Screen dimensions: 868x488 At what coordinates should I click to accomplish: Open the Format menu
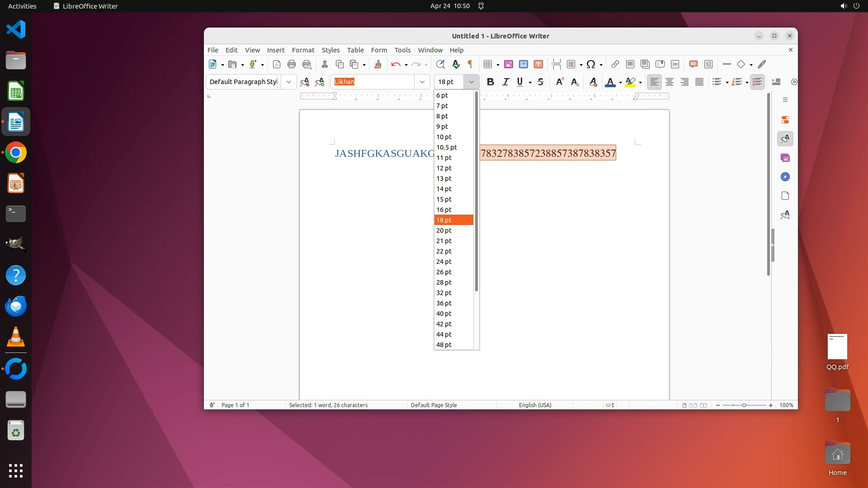(x=303, y=50)
